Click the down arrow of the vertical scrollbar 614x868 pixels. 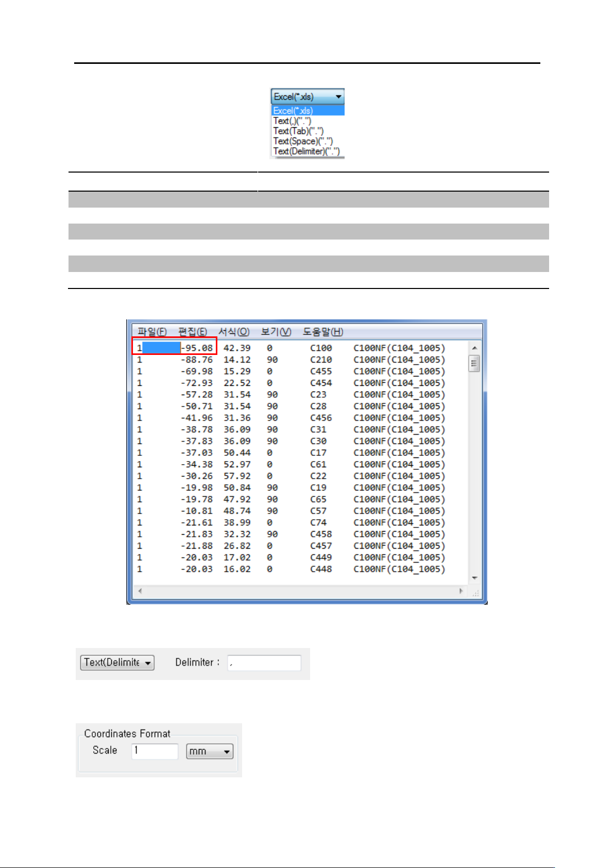click(474, 578)
